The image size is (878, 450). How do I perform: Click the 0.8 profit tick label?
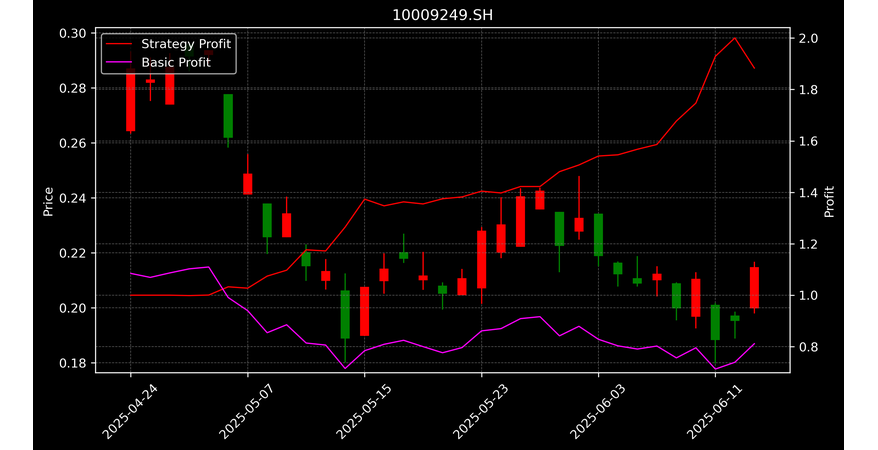point(808,347)
